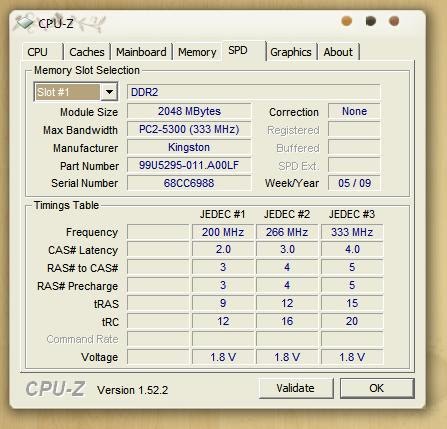Click the Week/Year value 05 / 09
Viewport: 447px width, 429px height.
[354, 183]
